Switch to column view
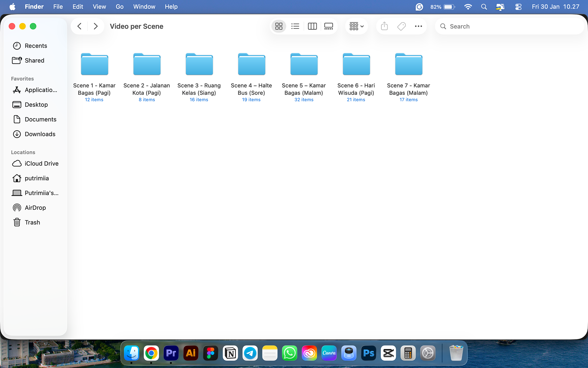588x368 pixels. click(312, 26)
